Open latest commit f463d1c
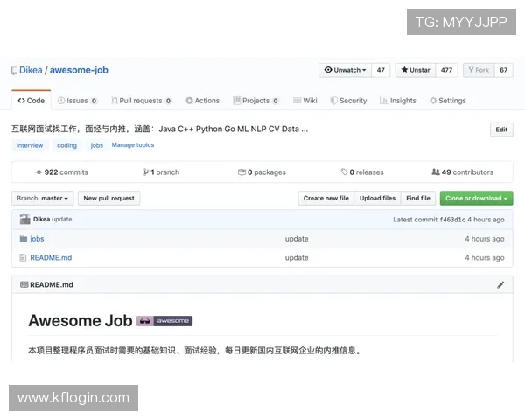Screen dimensions: 525x420 (451, 220)
